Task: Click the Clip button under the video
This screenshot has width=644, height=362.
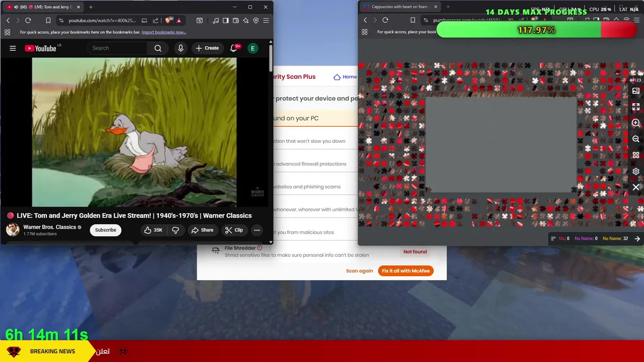Action: pyautogui.click(x=234, y=230)
